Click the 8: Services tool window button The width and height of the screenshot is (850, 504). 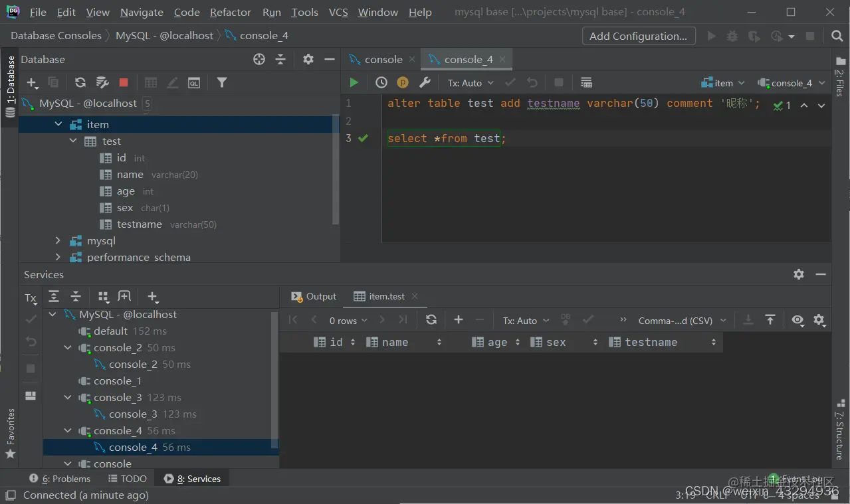(x=192, y=479)
